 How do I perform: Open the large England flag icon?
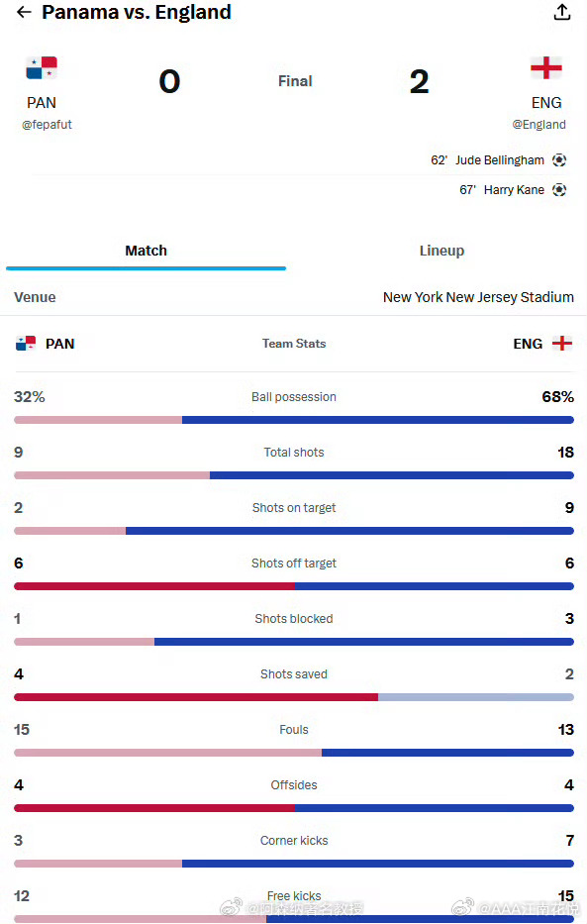pos(546,67)
